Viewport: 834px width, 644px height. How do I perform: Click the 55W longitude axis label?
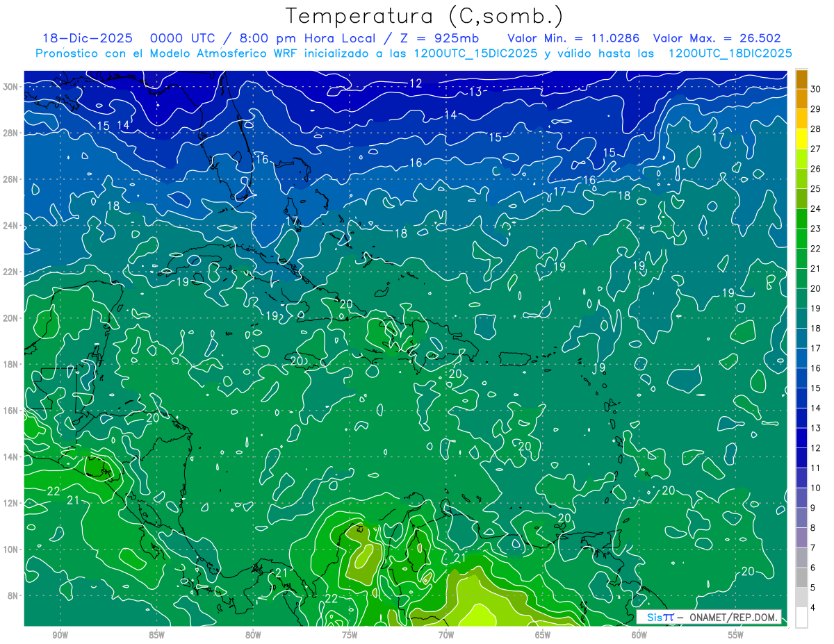(736, 635)
